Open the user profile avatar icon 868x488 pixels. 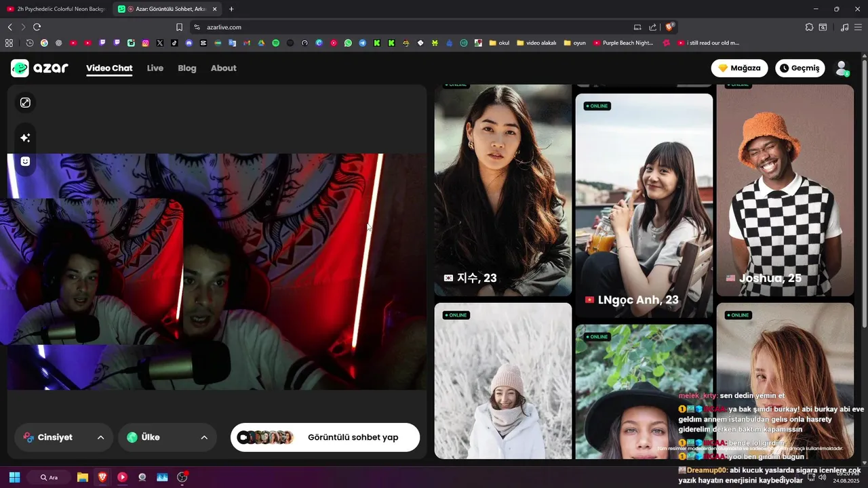pos(842,68)
